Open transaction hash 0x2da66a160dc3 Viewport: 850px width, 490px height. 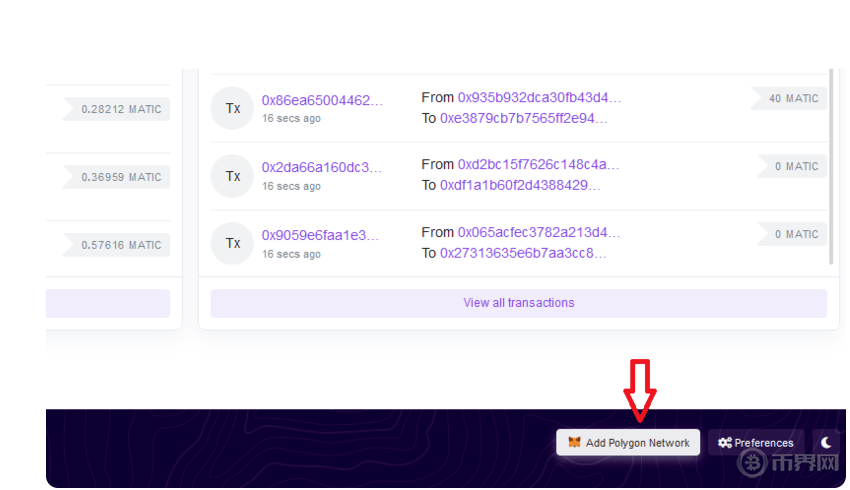[x=322, y=167]
